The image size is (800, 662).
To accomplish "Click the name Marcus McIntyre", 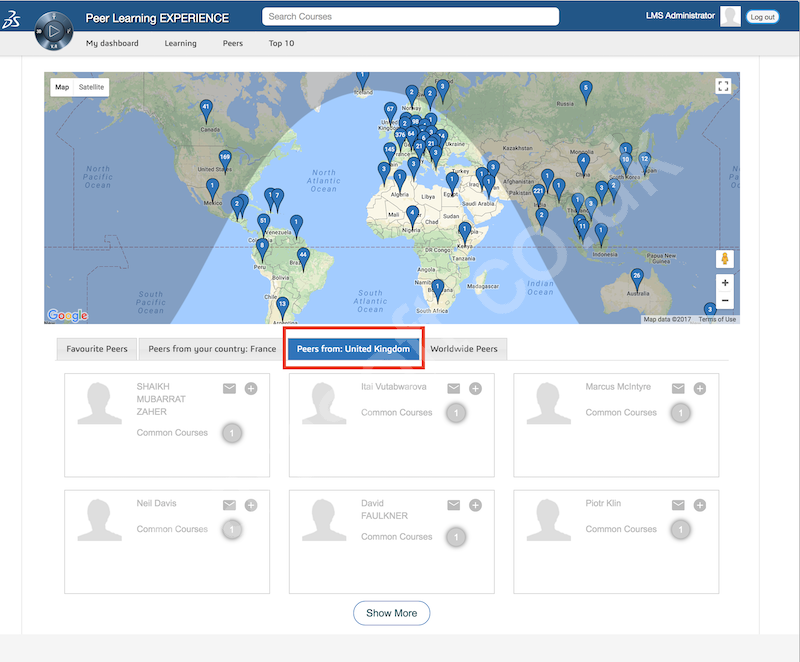I will pos(618,387).
